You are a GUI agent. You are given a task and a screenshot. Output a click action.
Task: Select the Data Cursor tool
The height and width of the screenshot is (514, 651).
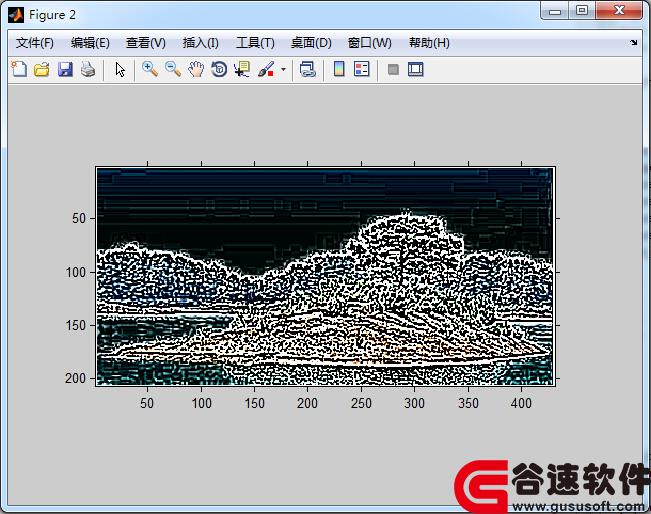pyautogui.click(x=242, y=69)
